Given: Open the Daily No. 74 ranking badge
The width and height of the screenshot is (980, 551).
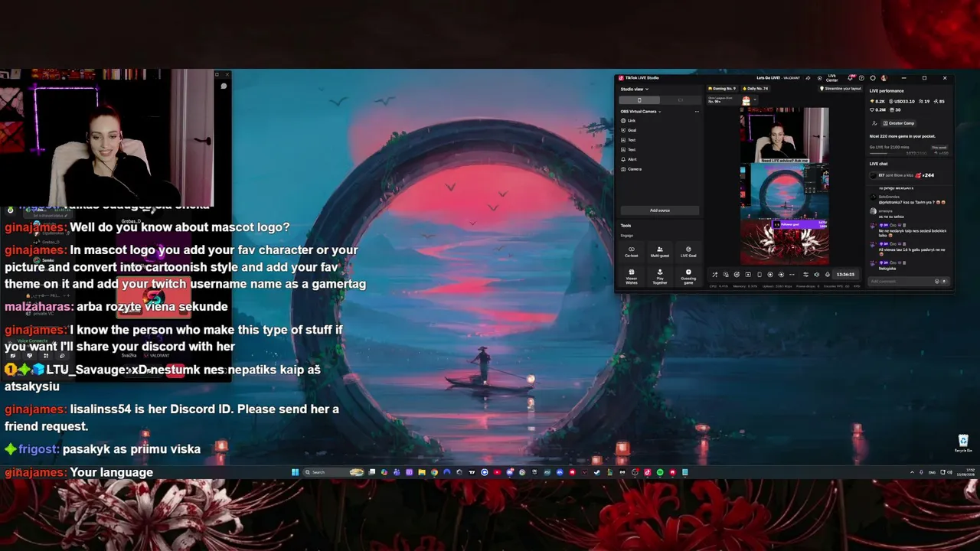Looking at the screenshot, I should 754,89.
